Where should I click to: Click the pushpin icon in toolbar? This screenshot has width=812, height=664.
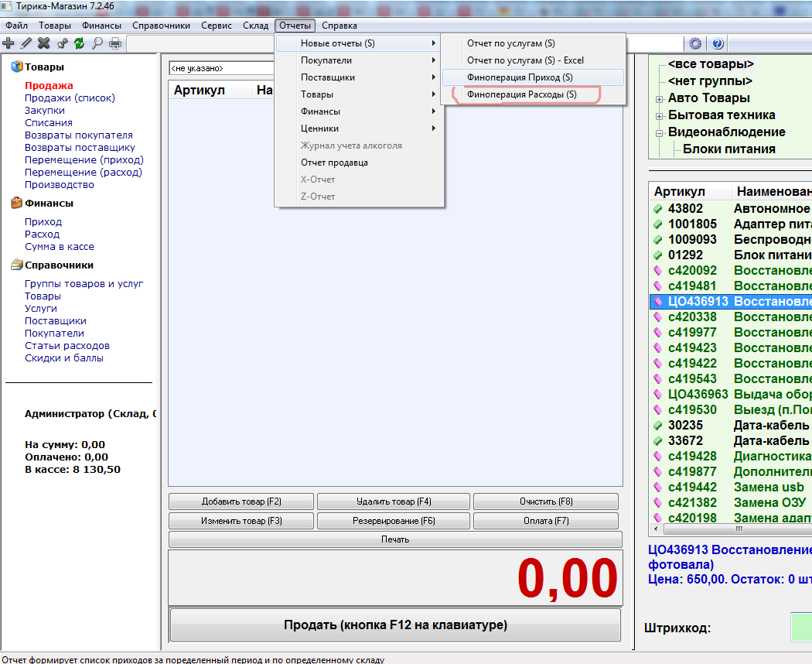point(62,43)
